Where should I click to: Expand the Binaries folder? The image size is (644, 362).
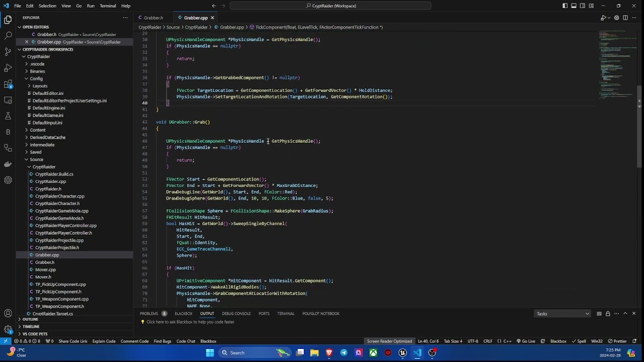point(37,71)
